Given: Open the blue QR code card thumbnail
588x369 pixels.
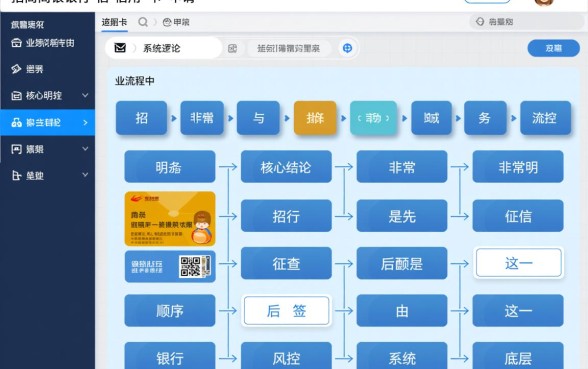Looking at the screenshot, I should (x=170, y=266).
